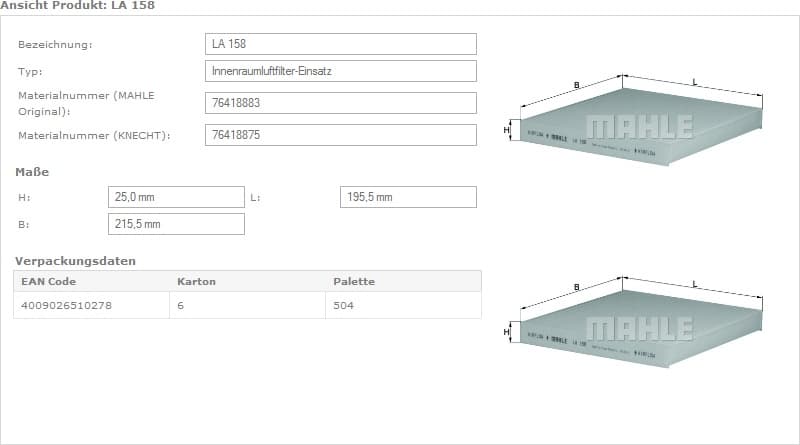Viewport: 800px width, 445px height.
Task: Click the Verpackungsdaten section heading
Action: tap(75, 261)
